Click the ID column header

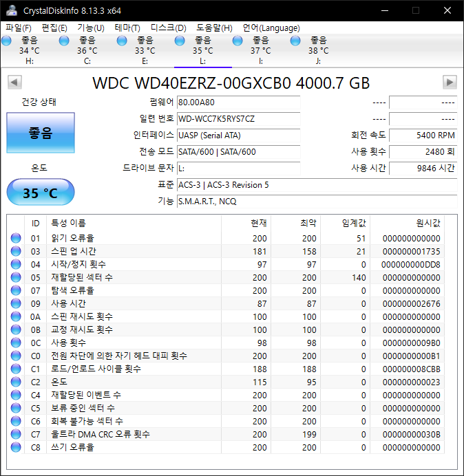(x=36, y=223)
